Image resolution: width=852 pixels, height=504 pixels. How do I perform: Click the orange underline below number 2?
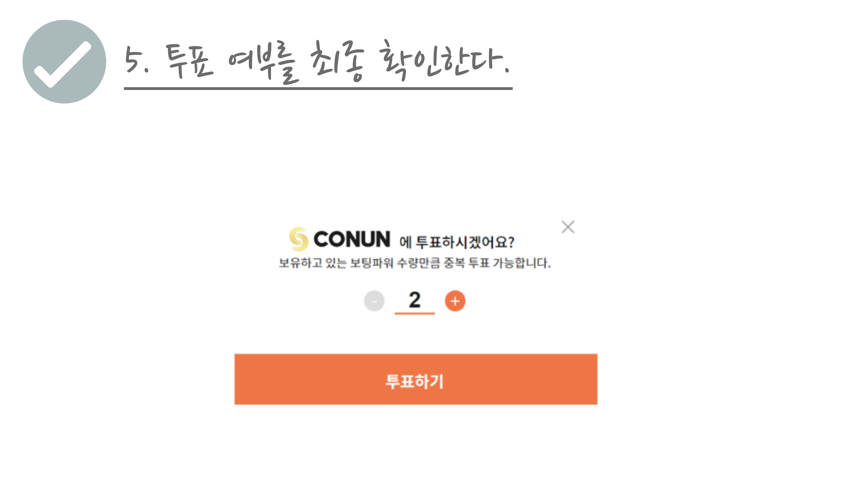tap(414, 313)
